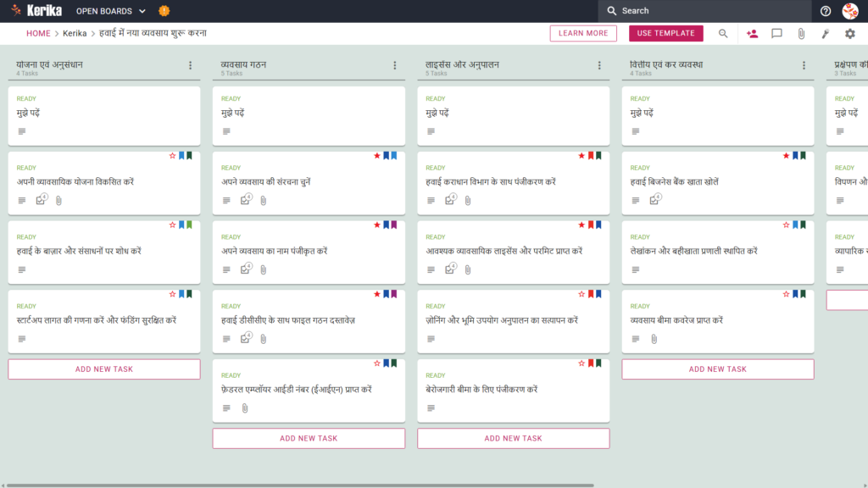The width and height of the screenshot is (868, 488).
Task: Add new task in व्यवसाय गठन column
Action: pyautogui.click(x=309, y=438)
